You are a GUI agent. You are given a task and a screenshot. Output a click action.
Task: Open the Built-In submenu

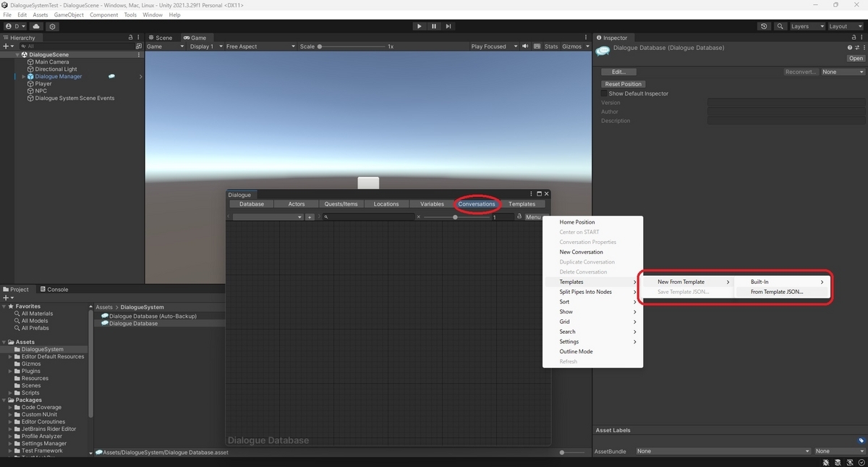[782, 282]
